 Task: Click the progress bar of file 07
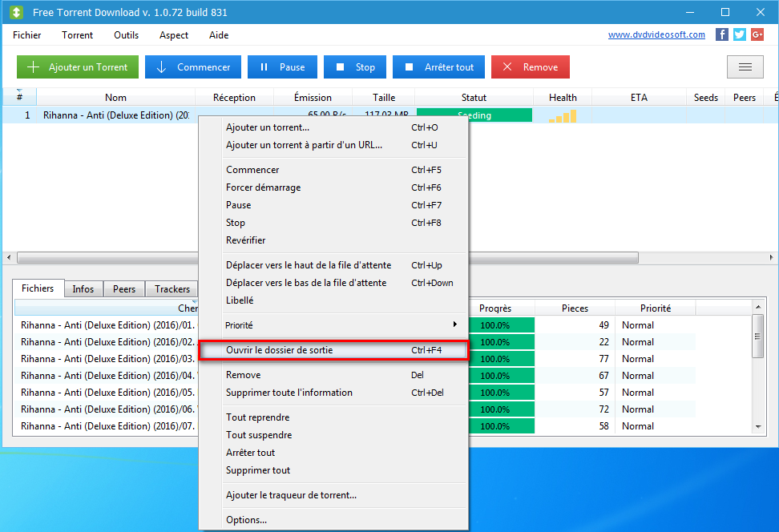click(501, 425)
